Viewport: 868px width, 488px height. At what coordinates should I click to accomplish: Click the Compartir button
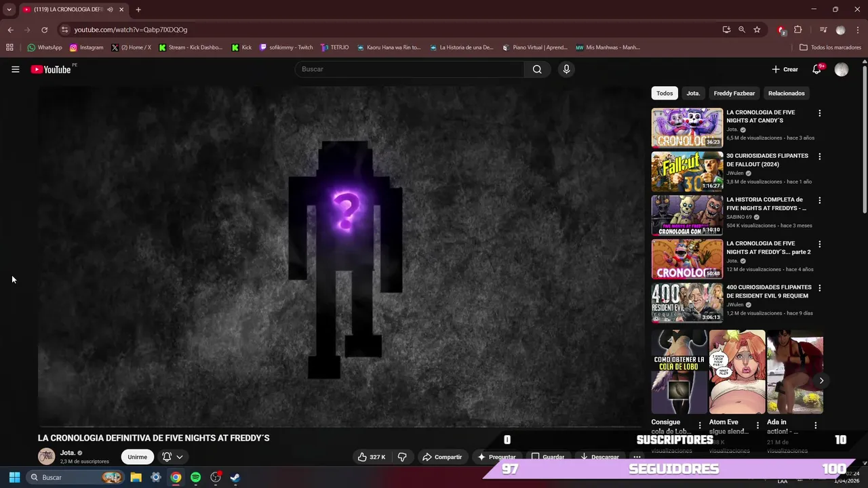click(442, 457)
